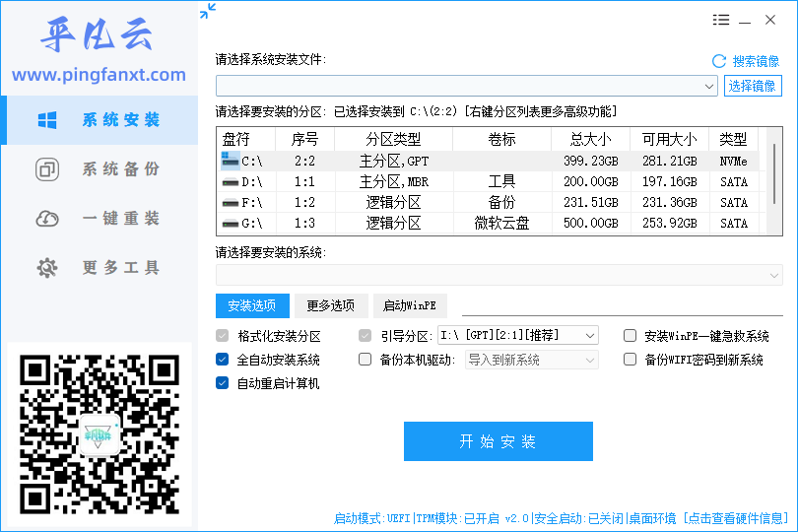Viewport: 798px width, 532px height.
Task: Click the 选择镜像 button
Action: coord(753,86)
